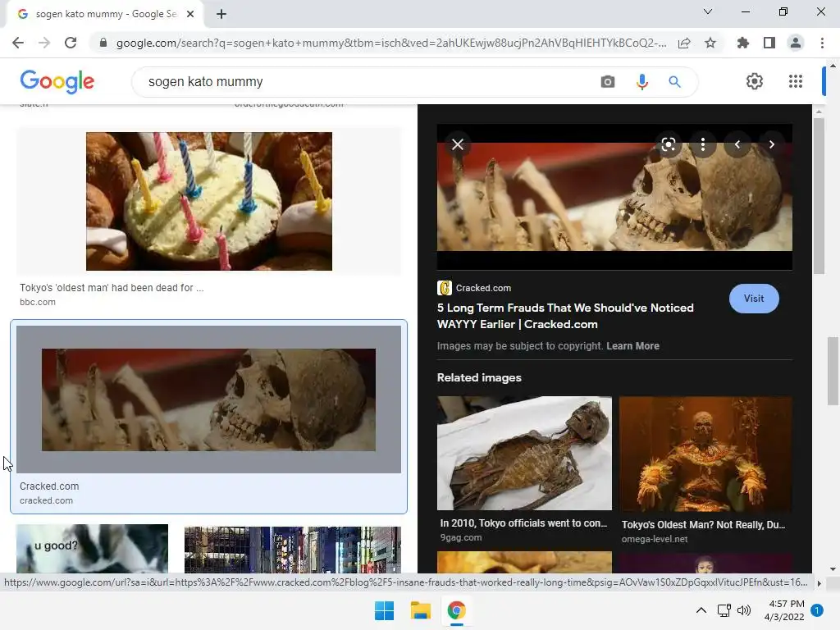Reload the current page

(71, 43)
